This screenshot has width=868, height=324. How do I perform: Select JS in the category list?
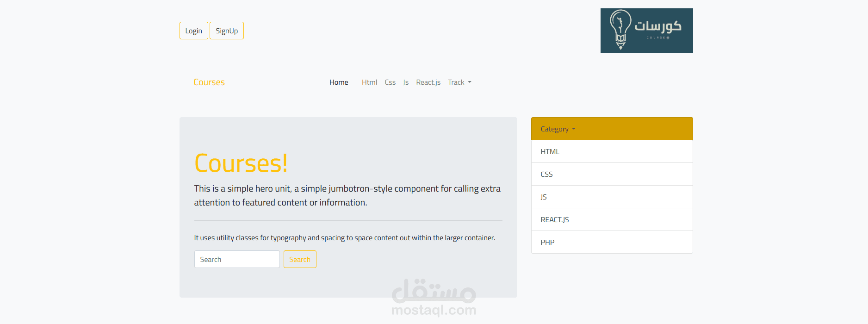pos(612,197)
